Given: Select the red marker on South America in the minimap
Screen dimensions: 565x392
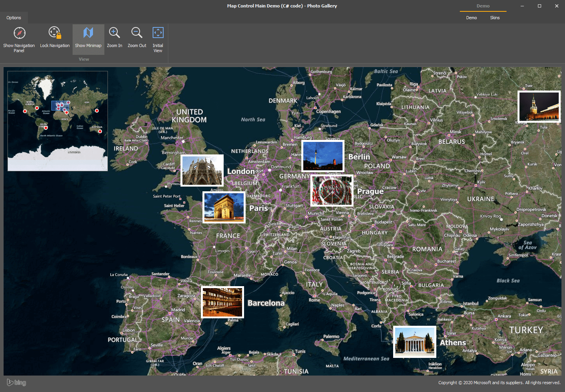Looking at the screenshot, I should [x=46, y=128].
